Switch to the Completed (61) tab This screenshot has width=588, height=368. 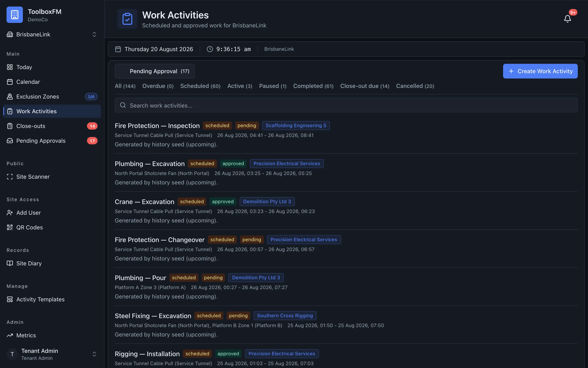[x=313, y=86]
